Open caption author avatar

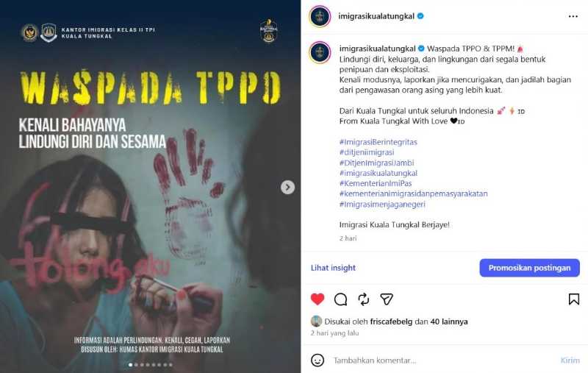pyautogui.click(x=320, y=52)
